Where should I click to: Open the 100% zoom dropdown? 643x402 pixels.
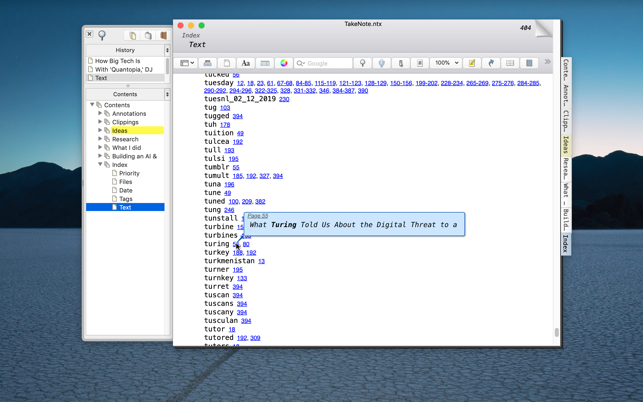pyautogui.click(x=446, y=63)
